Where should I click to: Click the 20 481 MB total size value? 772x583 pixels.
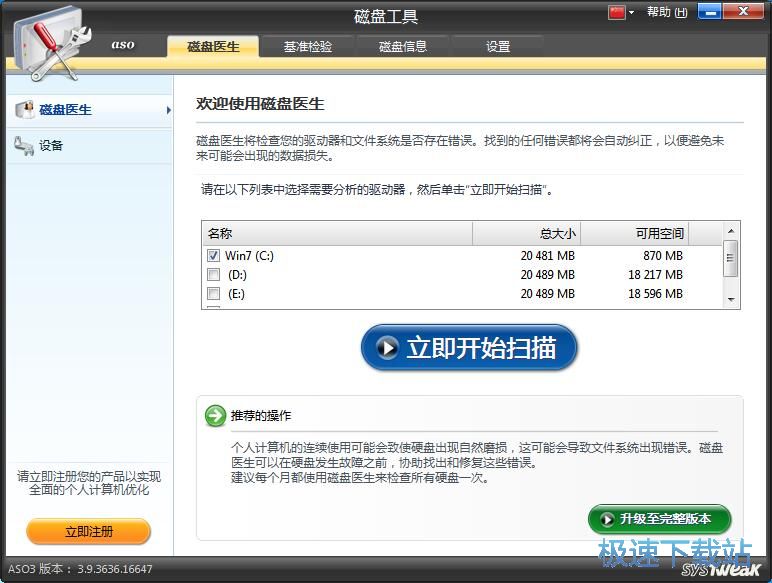[547, 256]
